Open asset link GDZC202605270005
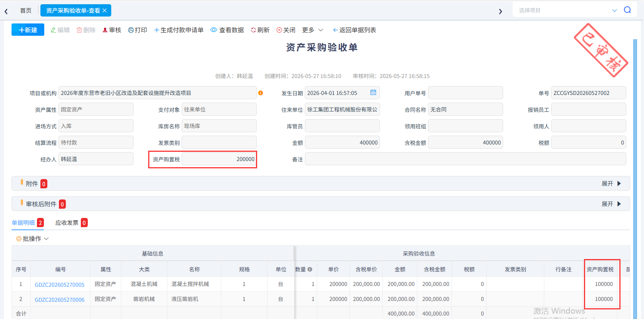Image resolution: width=644 pixels, height=319 pixels. [60, 285]
